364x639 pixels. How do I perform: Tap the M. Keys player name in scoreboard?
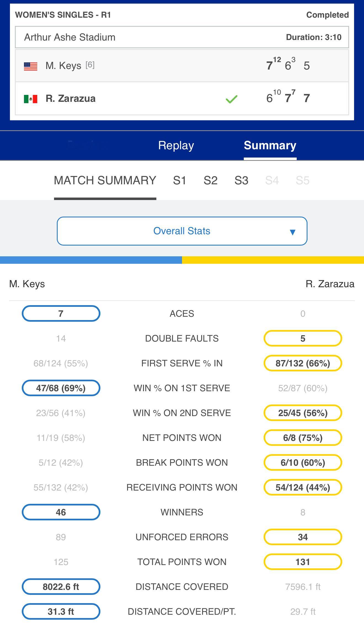[63, 66]
